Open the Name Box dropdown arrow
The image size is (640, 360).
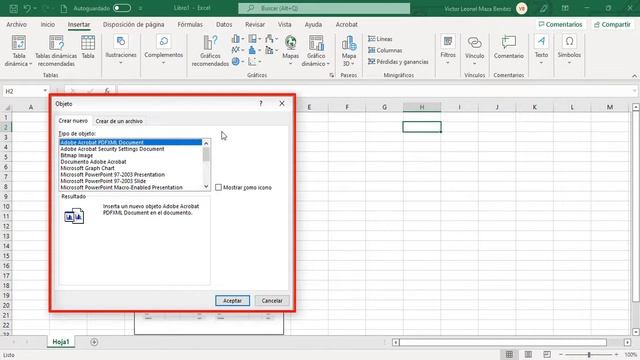tap(45, 91)
